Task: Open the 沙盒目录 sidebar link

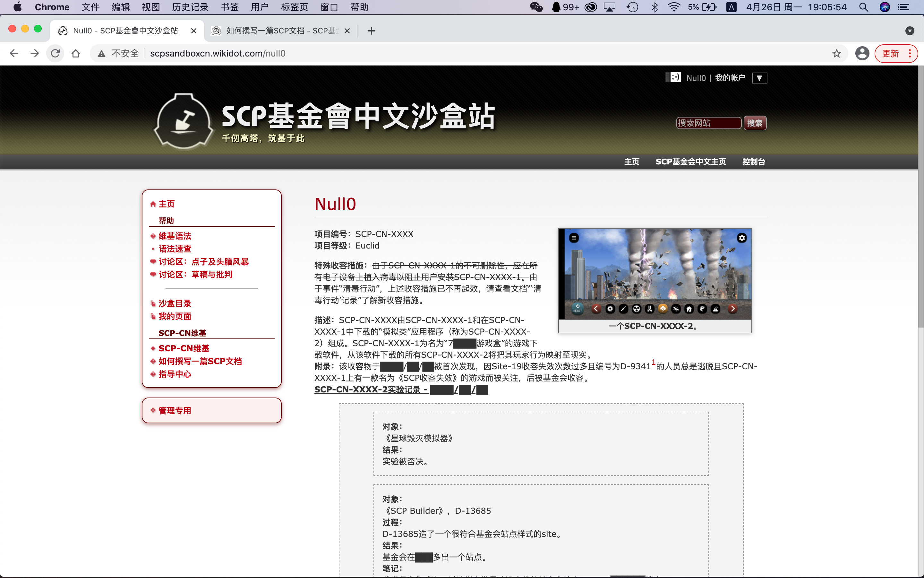Action: point(175,303)
